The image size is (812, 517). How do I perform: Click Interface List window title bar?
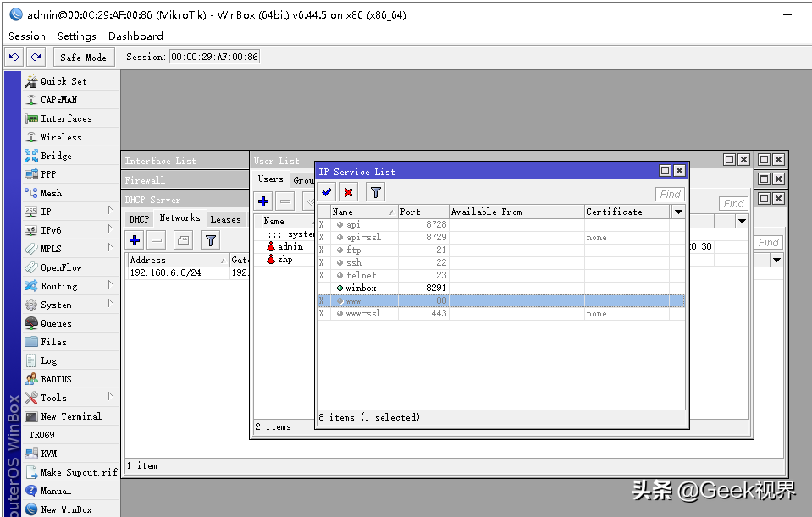(x=185, y=161)
